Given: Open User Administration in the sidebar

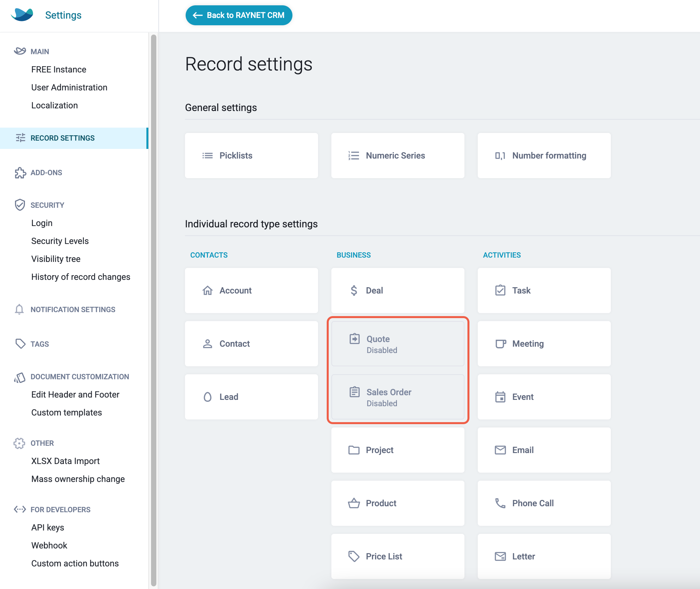Looking at the screenshot, I should click(69, 87).
